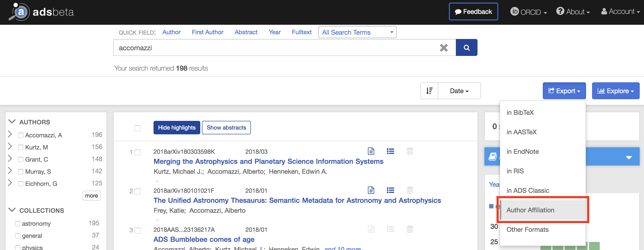Open the All Search Terms dropdown

point(357,32)
